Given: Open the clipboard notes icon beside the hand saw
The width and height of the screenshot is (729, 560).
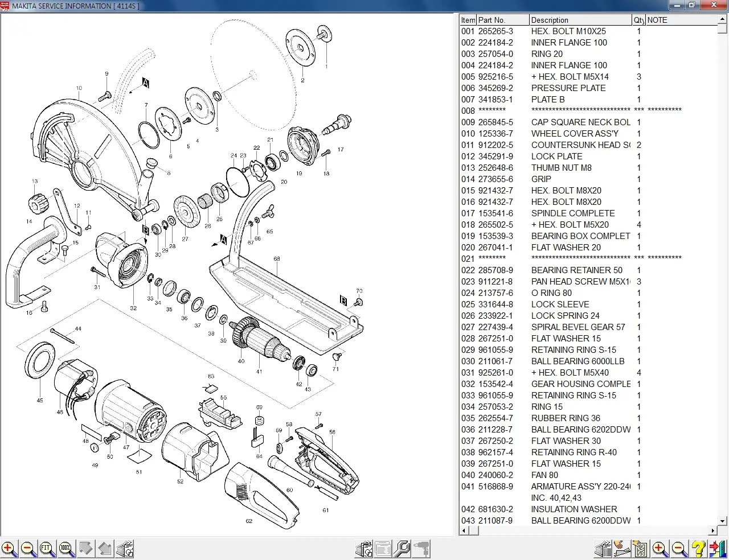Looking at the screenshot, I should 641,549.
